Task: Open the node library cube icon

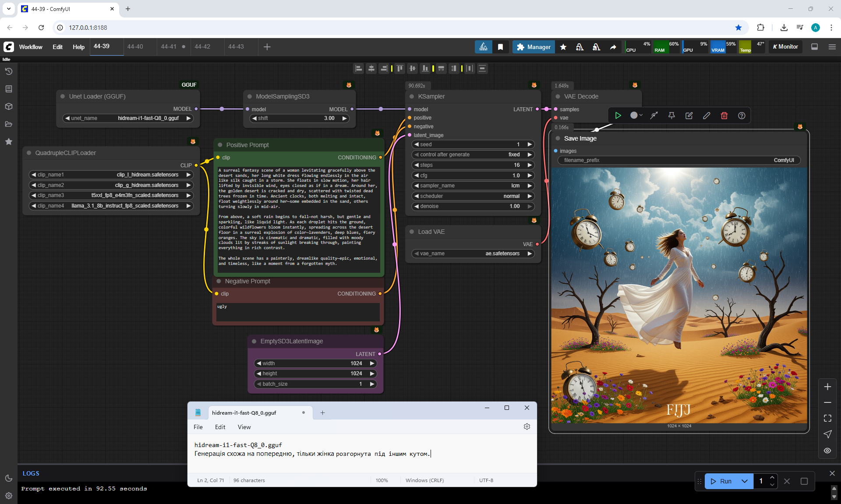Action: click(9, 106)
